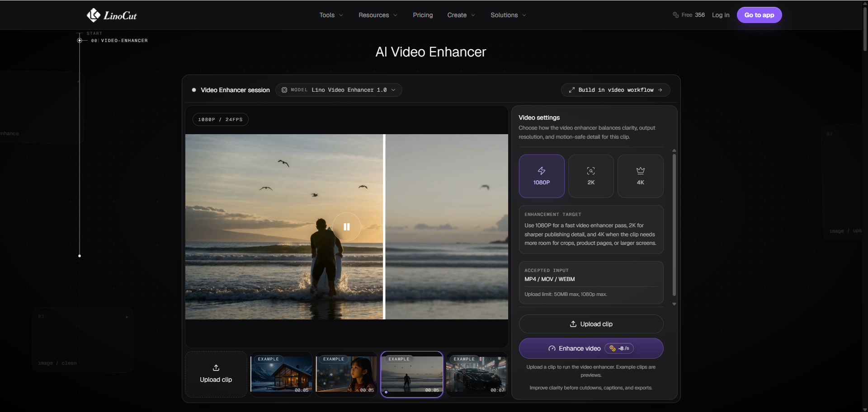868x412 pixels.
Task: Click the Log in link
Action: [721, 15]
